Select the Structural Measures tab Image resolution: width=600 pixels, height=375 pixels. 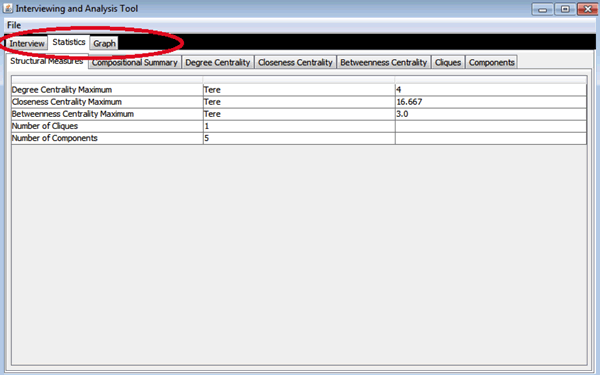47,61
